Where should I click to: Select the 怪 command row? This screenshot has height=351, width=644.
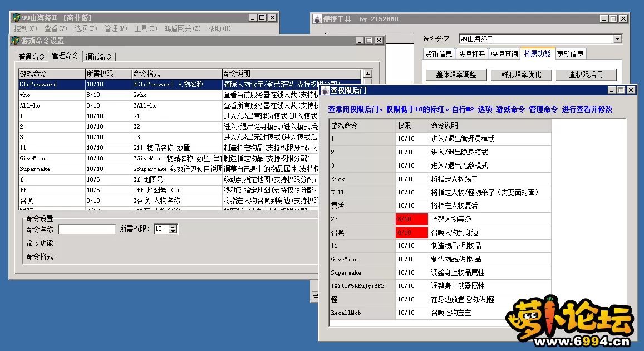440,300
